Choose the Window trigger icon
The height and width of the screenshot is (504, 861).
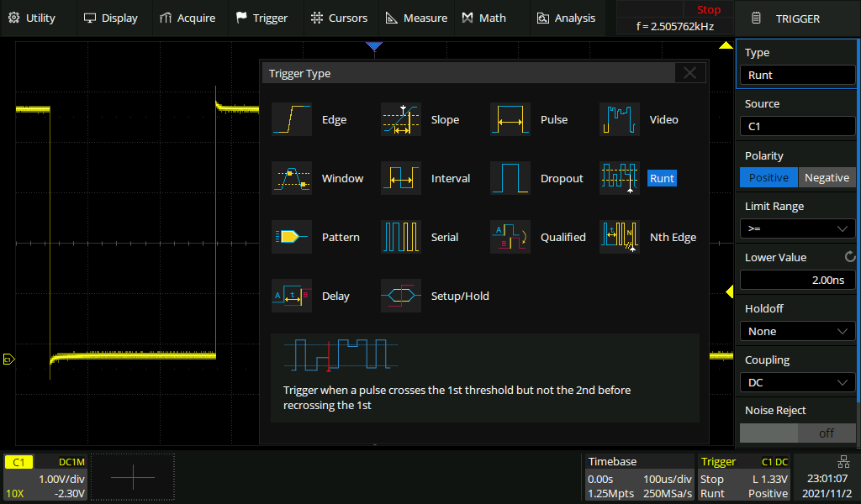(x=292, y=179)
